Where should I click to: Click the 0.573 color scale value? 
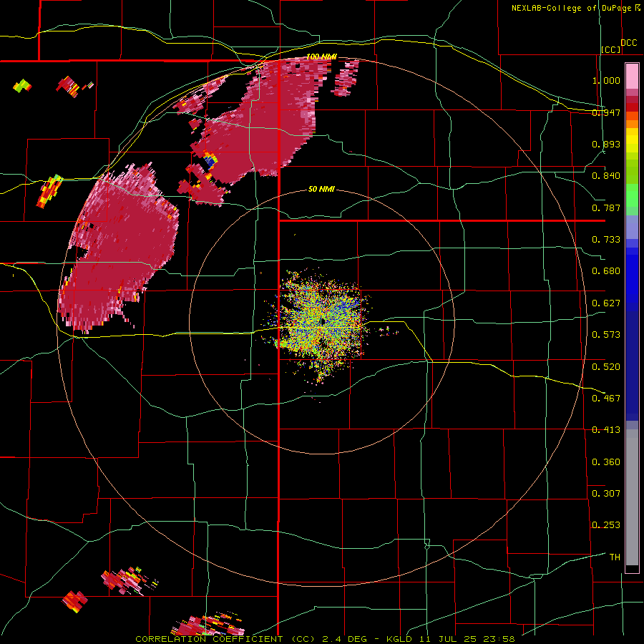[606, 335]
